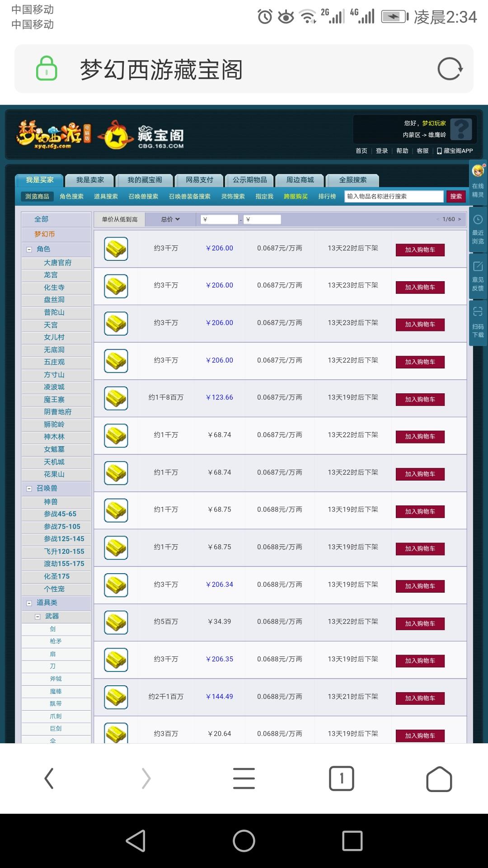Viewport: 488px width, 868px height.
Task: Tap the browser back arrow
Action: click(x=49, y=778)
